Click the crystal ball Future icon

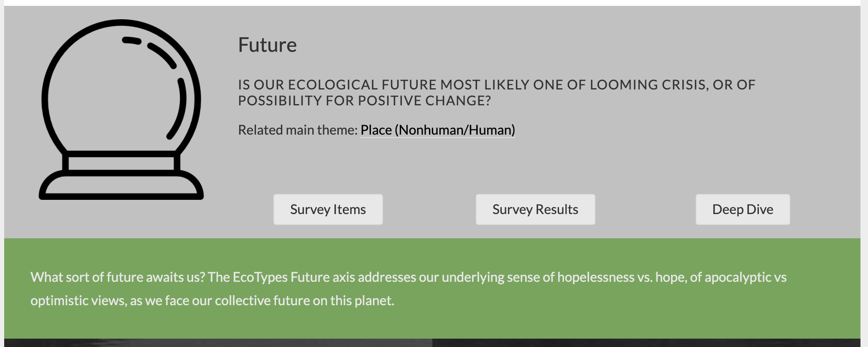tap(121, 110)
